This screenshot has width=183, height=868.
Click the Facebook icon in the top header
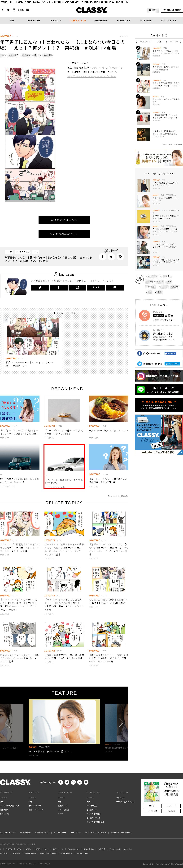tap(3, 10)
